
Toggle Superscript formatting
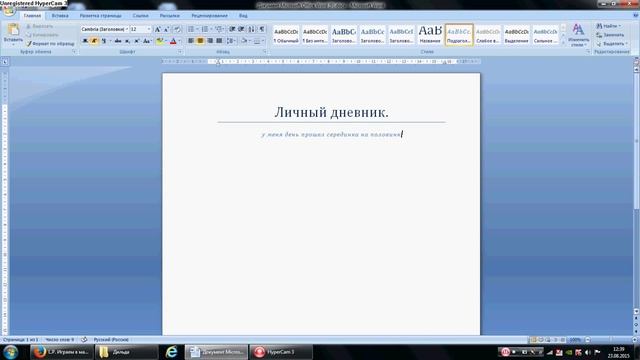coord(137,41)
